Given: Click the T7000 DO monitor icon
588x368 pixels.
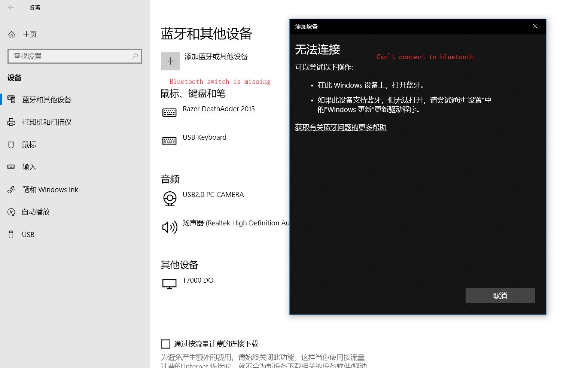Looking at the screenshot, I should click(x=170, y=284).
